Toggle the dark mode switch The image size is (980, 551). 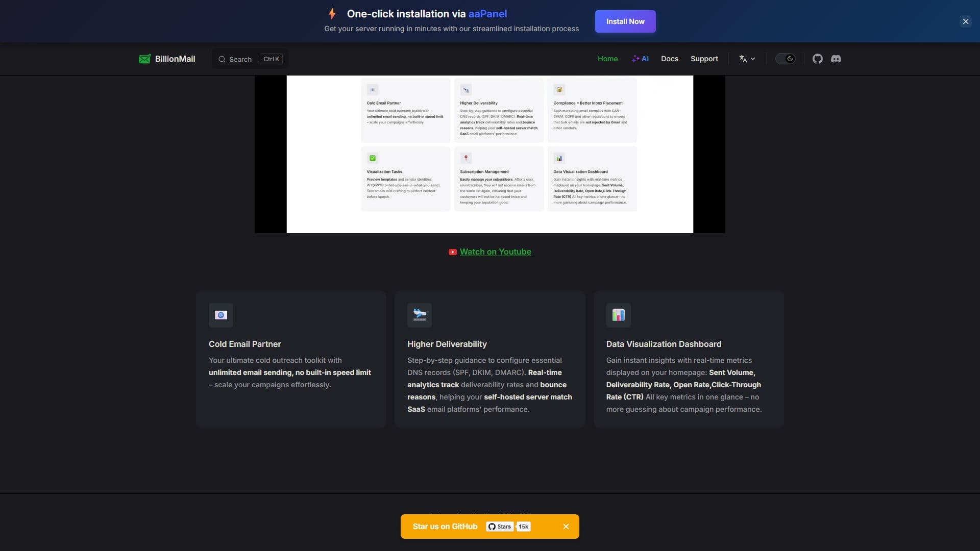[x=786, y=59]
